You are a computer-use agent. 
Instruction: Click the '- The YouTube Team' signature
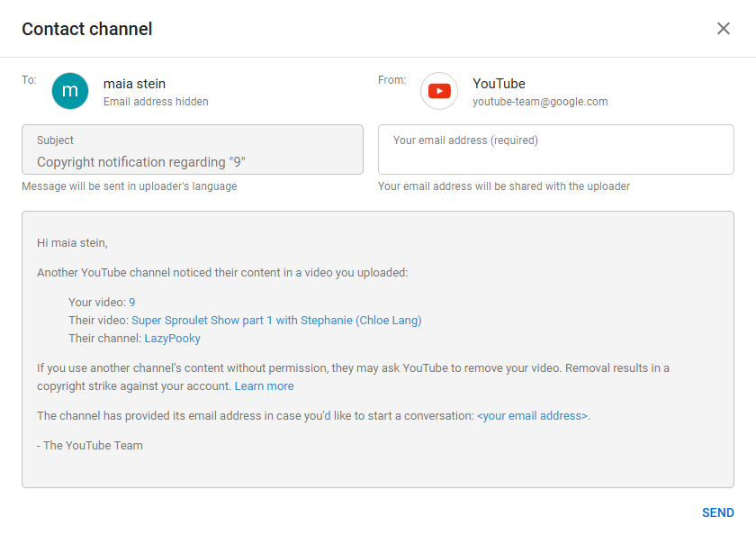coord(90,445)
